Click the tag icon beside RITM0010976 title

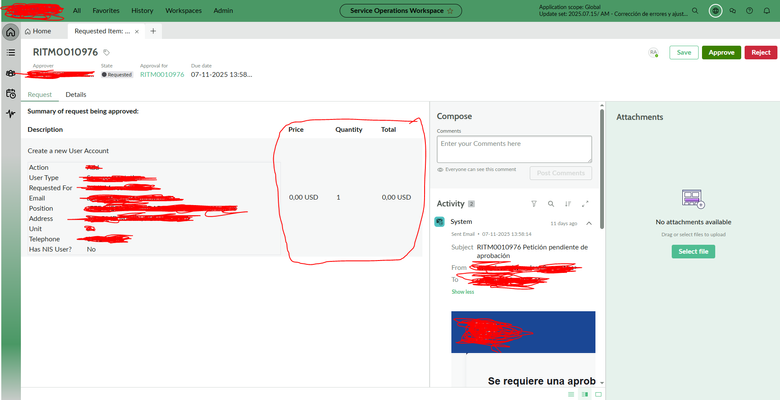(106, 52)
